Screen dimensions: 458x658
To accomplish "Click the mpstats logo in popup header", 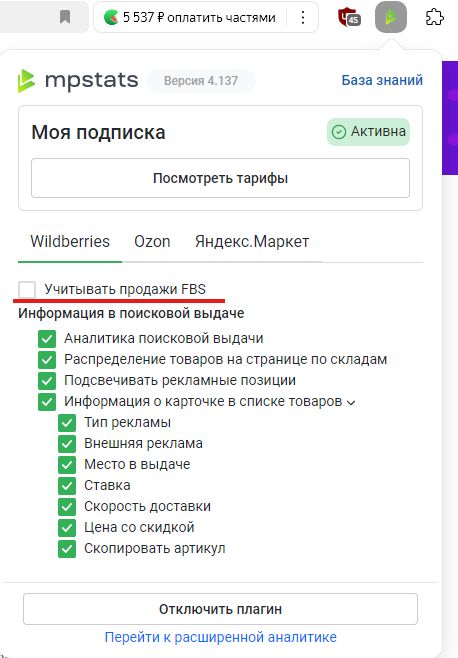I will pyautogui.click(x=78, y=80).
